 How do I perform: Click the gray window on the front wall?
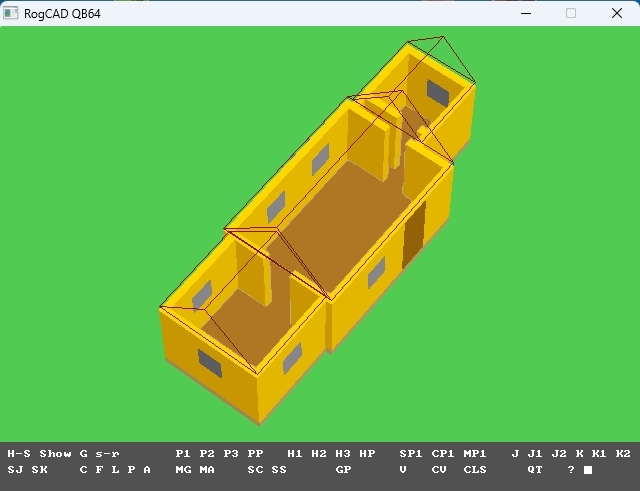pos(210,363)
